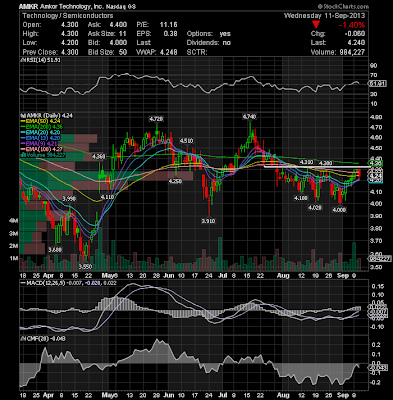This screenshot has width=393, height=400.
Task: Click the date Wednesday 11-Sep-2013
Action: 324,16
